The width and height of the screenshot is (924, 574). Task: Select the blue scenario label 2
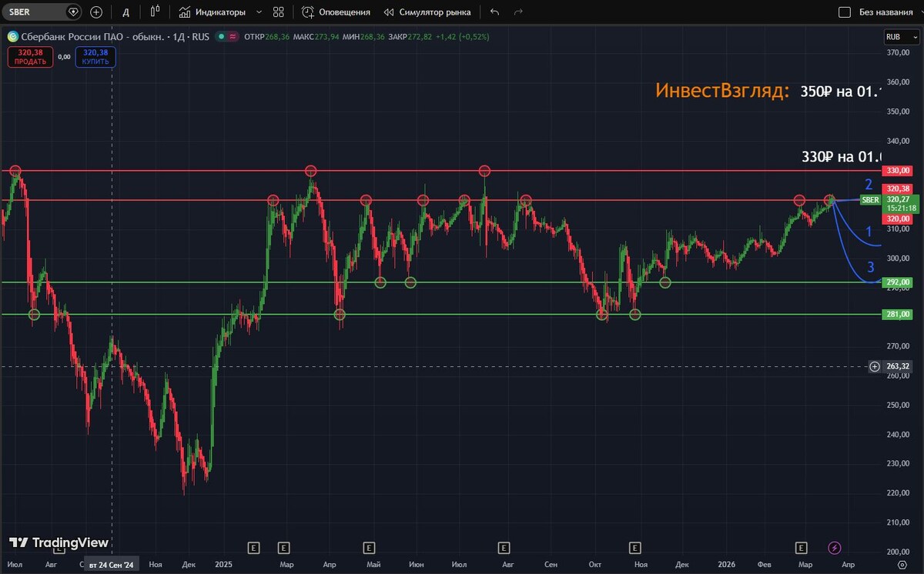[869, 185]
